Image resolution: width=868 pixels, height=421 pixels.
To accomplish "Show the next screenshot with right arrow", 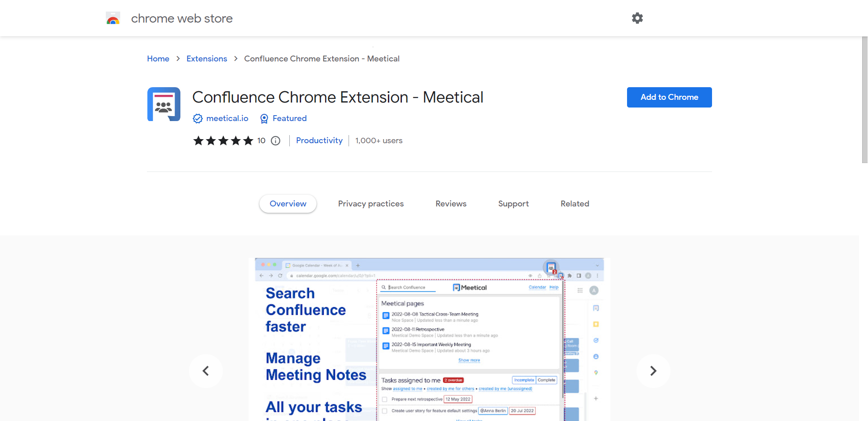I will (x=653, y=371).
